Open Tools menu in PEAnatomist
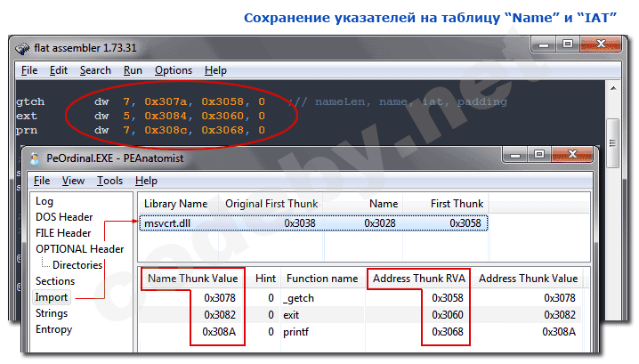Image resolution: width=639 pixels, height=364 pixels. [109, 181]
